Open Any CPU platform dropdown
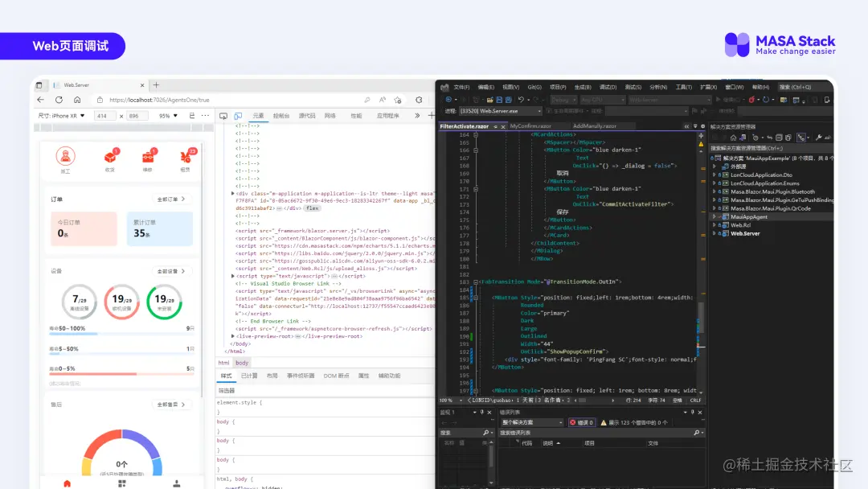This screenshot has height=489, width=868. 602,100
